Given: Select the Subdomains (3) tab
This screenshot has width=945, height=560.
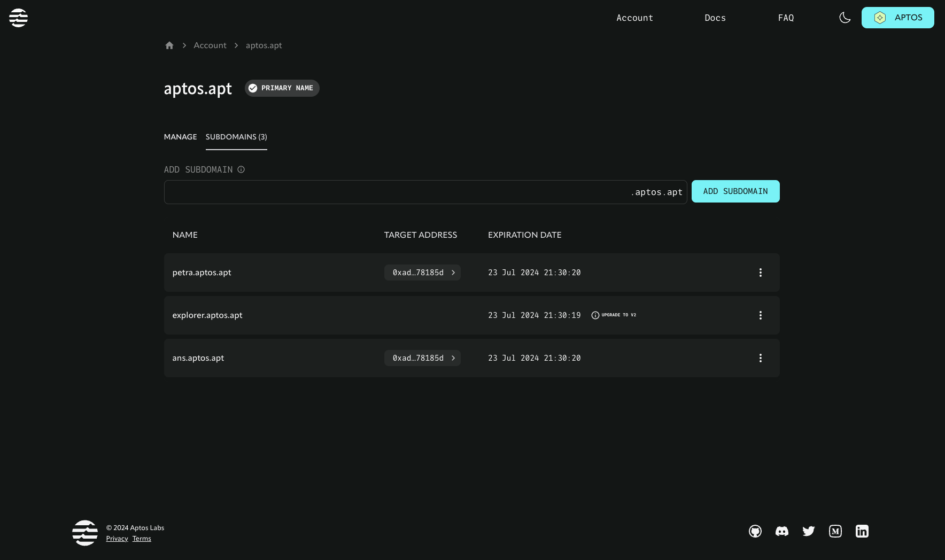Looking at the screenshot, I should tap(236, 137).
